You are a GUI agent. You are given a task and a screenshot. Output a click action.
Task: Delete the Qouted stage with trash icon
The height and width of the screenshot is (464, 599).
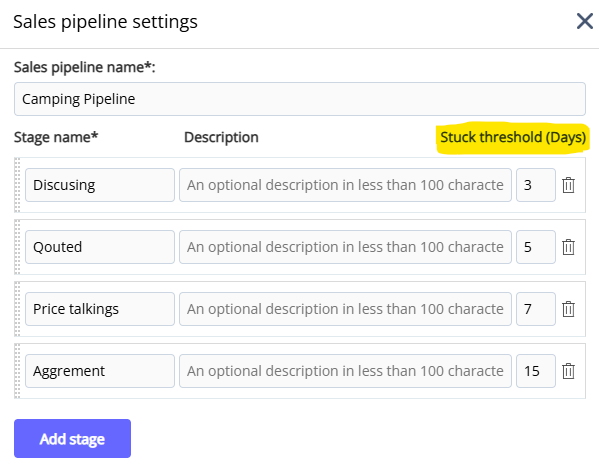pos(568,247)
